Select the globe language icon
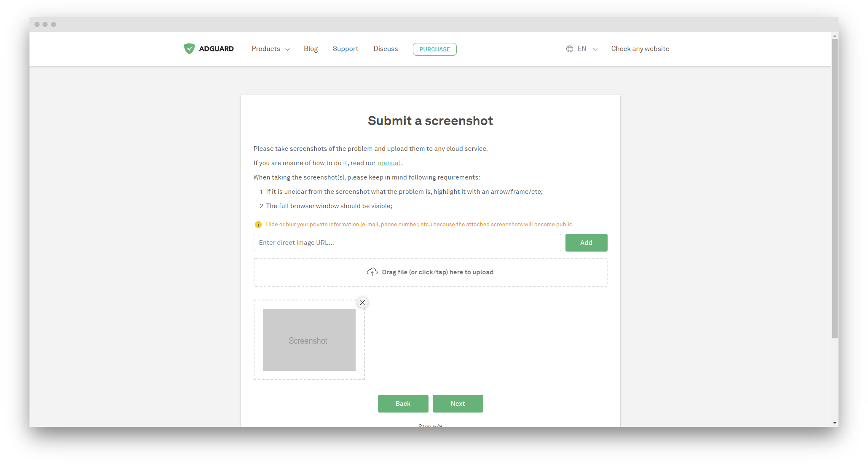868x469 pixels. (x=570, y=49)
